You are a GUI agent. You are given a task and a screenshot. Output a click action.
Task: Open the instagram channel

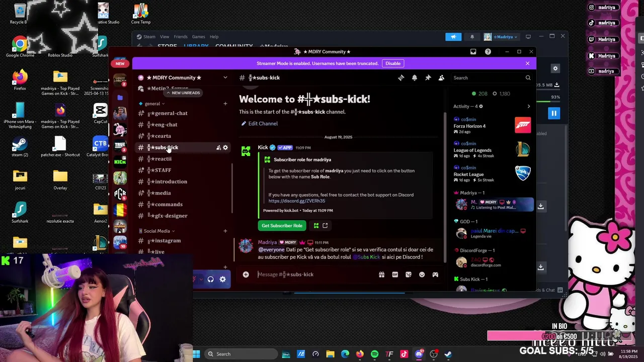coord(183,241)
